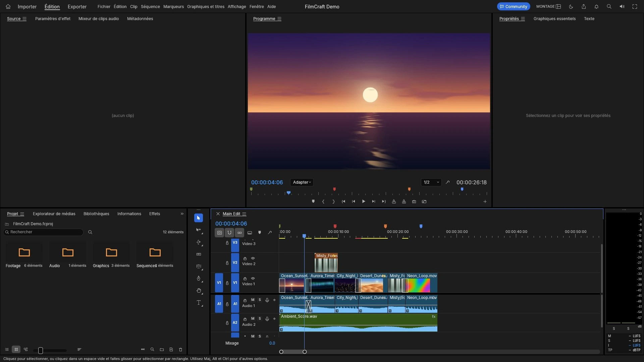The height and width of the screenshot is (362, 644).
Task: Switch to Paramètres d'effet tab
Action: [x=53, y=19]
